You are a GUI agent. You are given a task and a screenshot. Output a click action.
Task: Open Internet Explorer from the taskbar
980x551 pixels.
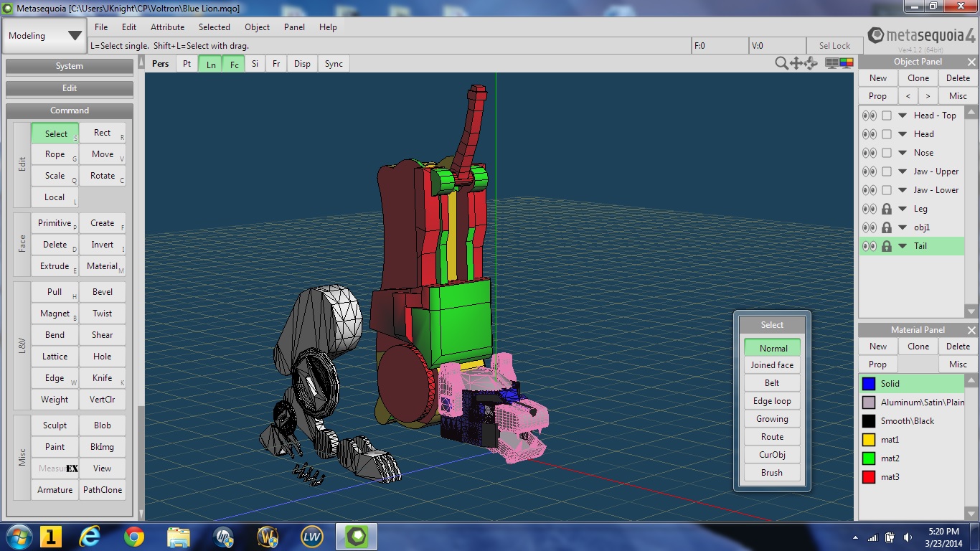click(91, 537)
